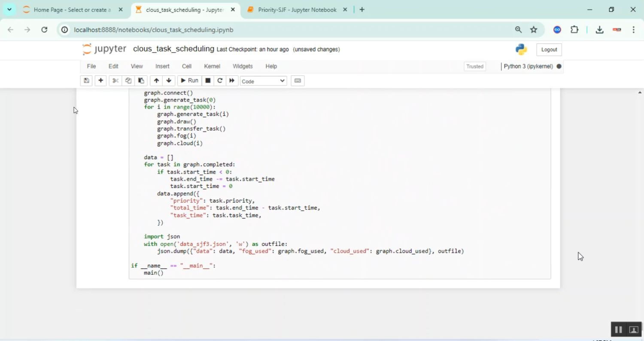Run the current cell
The image size is (644, 341).
tap(189, 81)
